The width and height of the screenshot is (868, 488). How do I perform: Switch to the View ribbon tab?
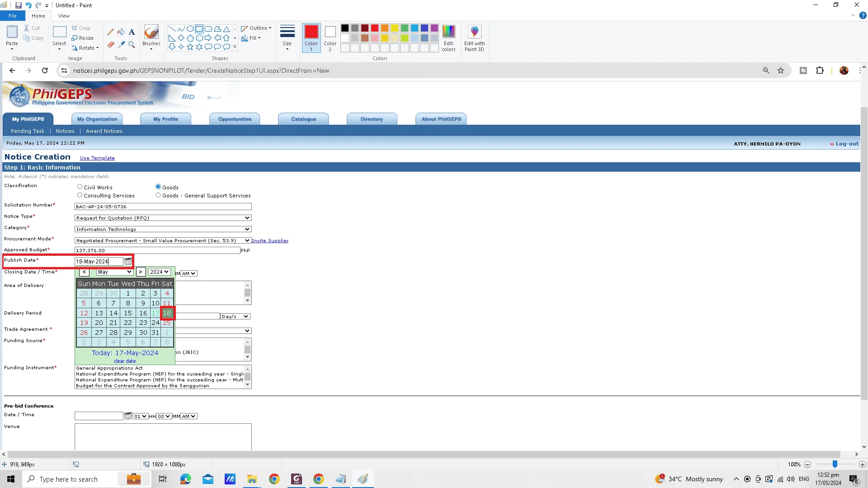coord(64,16)
